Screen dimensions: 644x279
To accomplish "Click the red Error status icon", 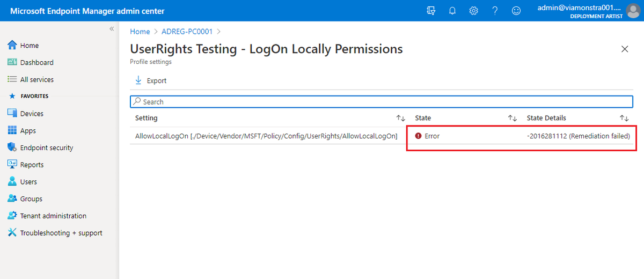I will (419, 136).
